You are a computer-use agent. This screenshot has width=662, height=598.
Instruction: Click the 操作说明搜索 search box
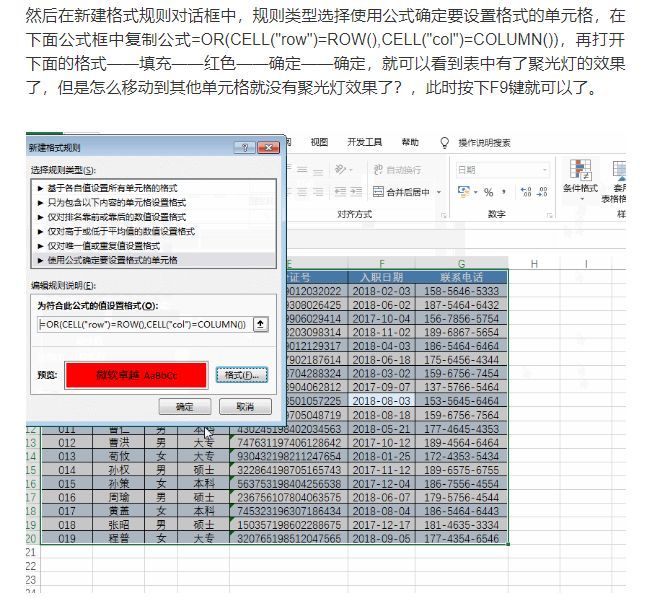click(485, 143)
